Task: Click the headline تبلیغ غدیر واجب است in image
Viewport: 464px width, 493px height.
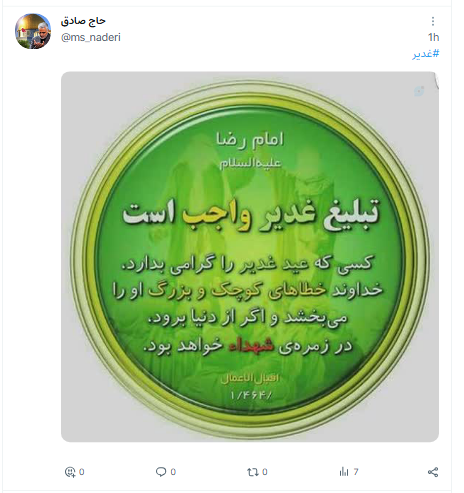Action: 251,214
